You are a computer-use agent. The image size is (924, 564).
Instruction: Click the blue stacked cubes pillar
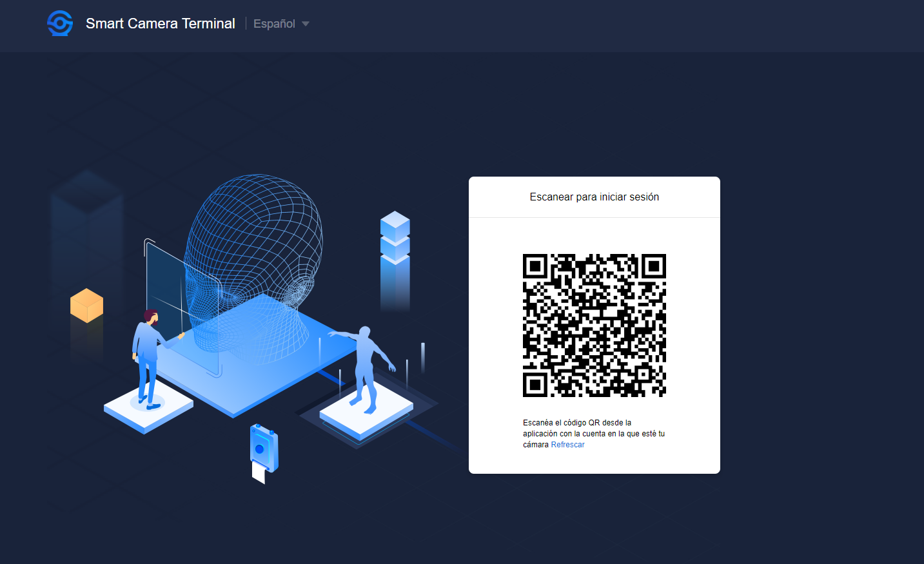click(395, 261)
